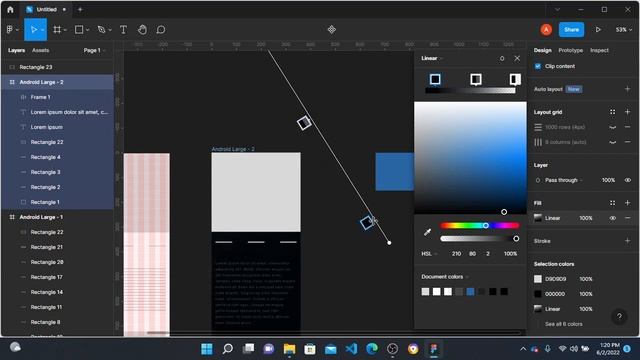
Task: Select the Comment tool
Action: 161,29
